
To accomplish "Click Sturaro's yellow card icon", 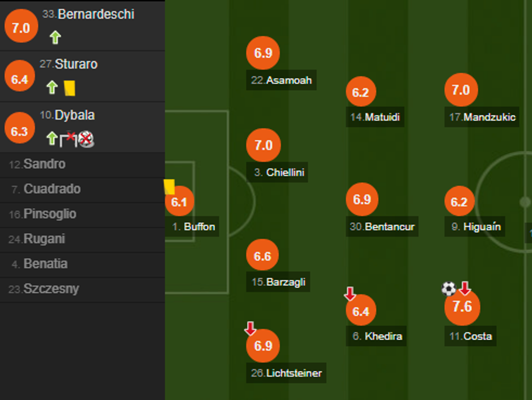I will pos(69,87).
